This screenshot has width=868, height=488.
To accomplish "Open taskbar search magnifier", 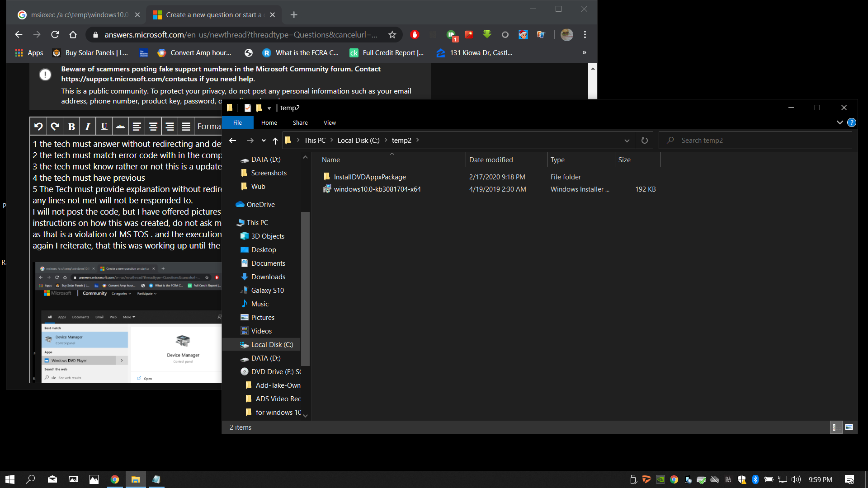I will point(30,479).
